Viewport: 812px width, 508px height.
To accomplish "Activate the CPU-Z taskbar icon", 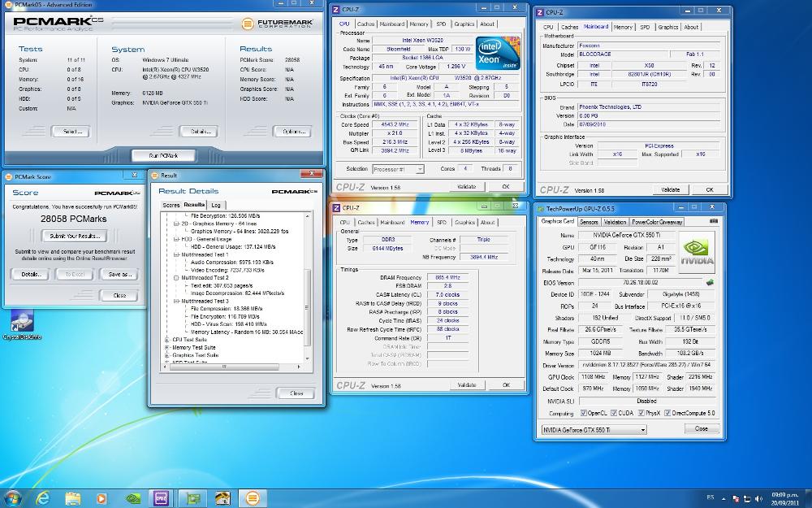I will point(161,499).
